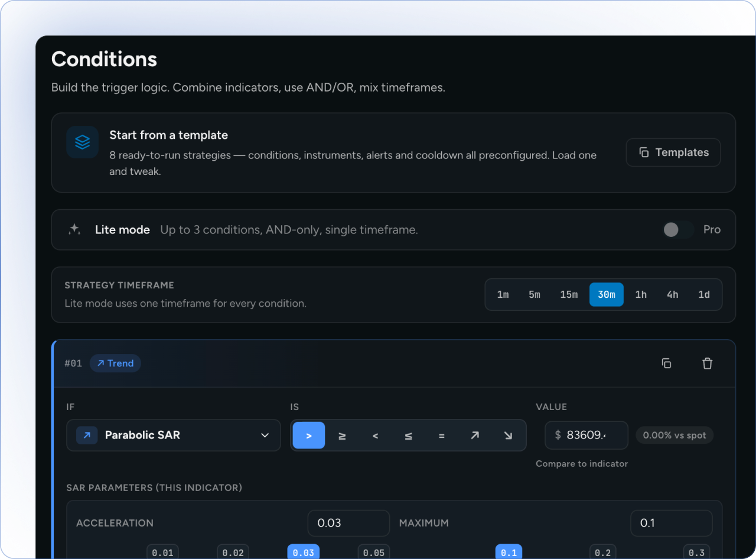This screenshot has height=559, width=756.
Task: Duplicate condition #01 with the copy icon
Action: point(666,363)
